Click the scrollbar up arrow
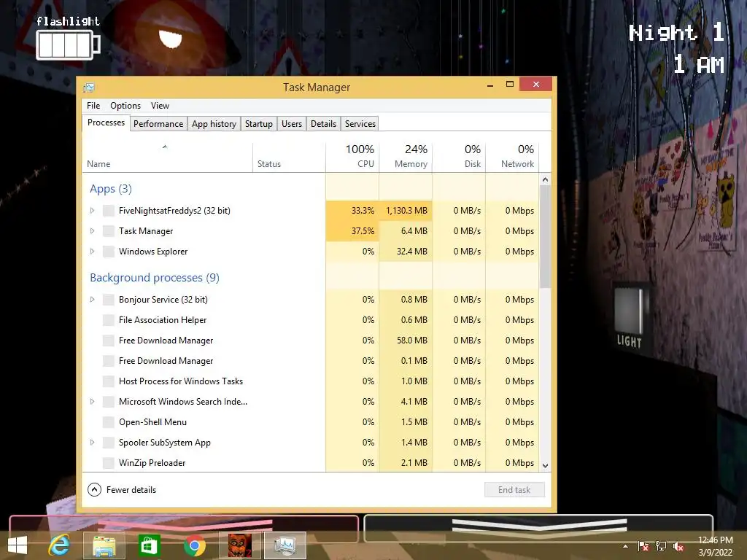 545,180
